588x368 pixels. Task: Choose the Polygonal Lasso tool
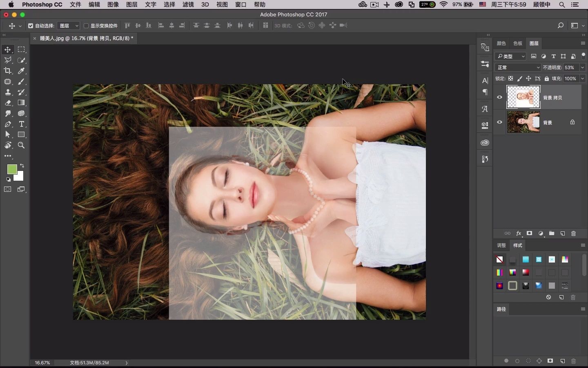pyautogui.click(x=8, y=60)
